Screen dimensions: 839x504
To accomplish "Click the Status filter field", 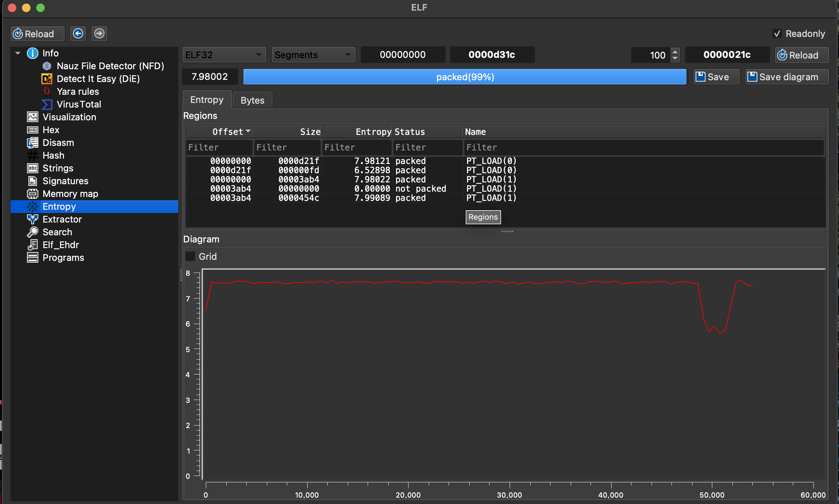I will 428,147.
